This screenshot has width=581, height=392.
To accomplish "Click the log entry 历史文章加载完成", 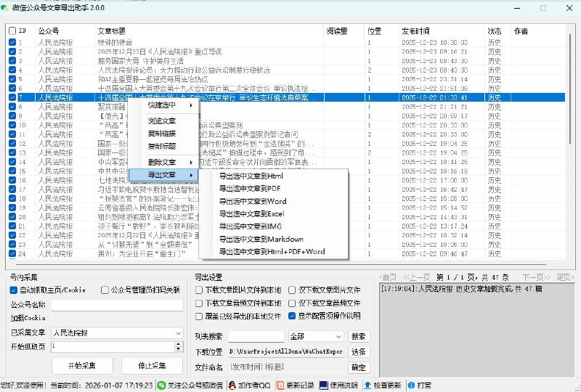I will point(462,290).
